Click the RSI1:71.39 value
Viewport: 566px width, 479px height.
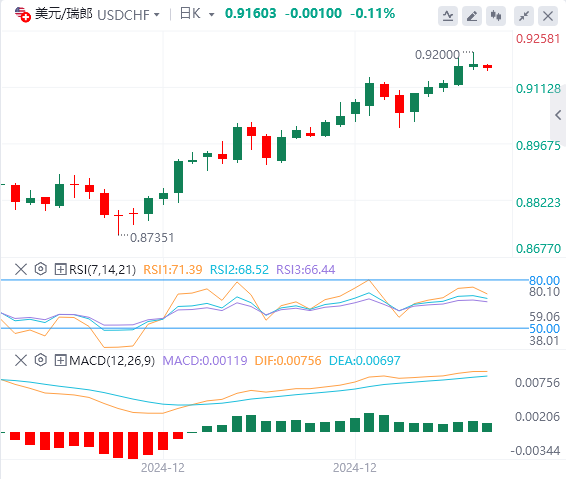pyautogui.click(x=173, y=270)
